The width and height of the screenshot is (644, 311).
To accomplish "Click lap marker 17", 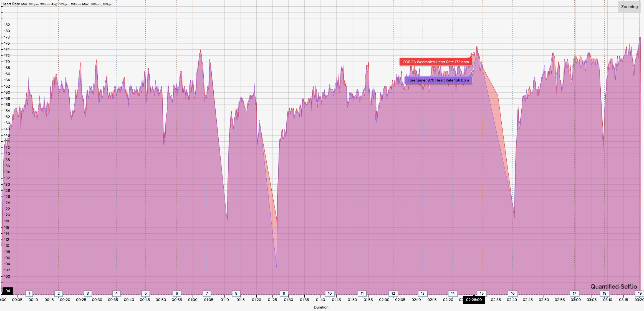I will coord(574,293).
